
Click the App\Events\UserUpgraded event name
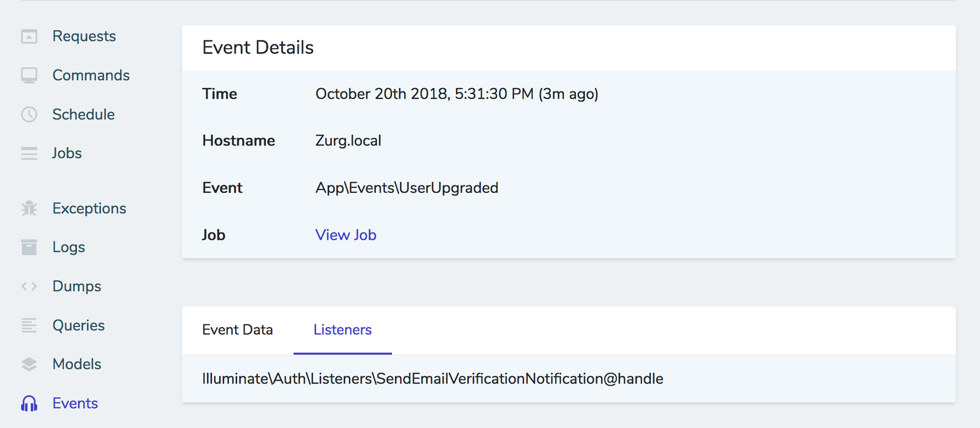(x=407, y=188)
